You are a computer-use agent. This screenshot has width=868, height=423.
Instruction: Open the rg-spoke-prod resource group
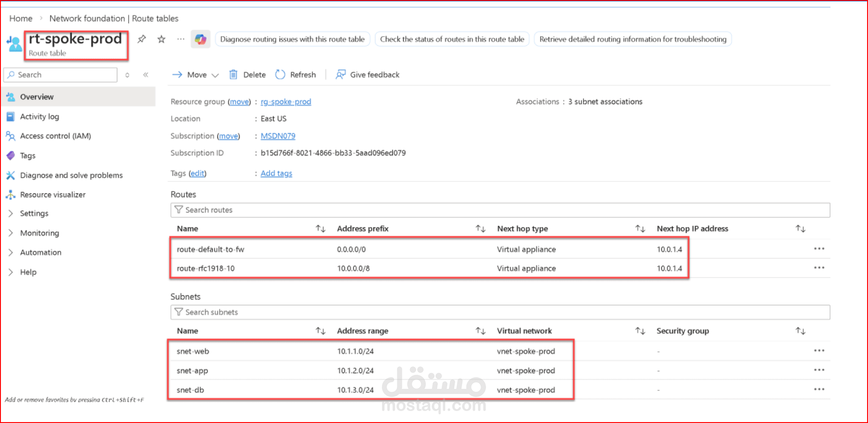285,101
